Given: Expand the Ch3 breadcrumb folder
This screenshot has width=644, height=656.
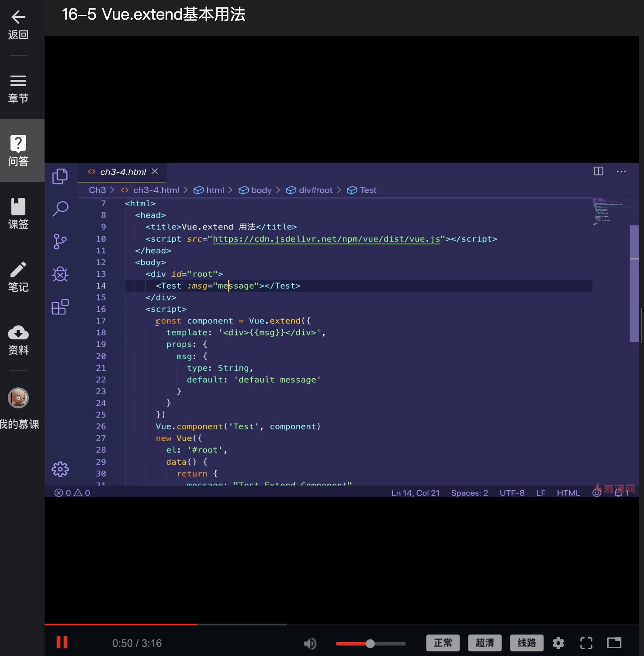Looking at the screenshot, I should (97, 190).
